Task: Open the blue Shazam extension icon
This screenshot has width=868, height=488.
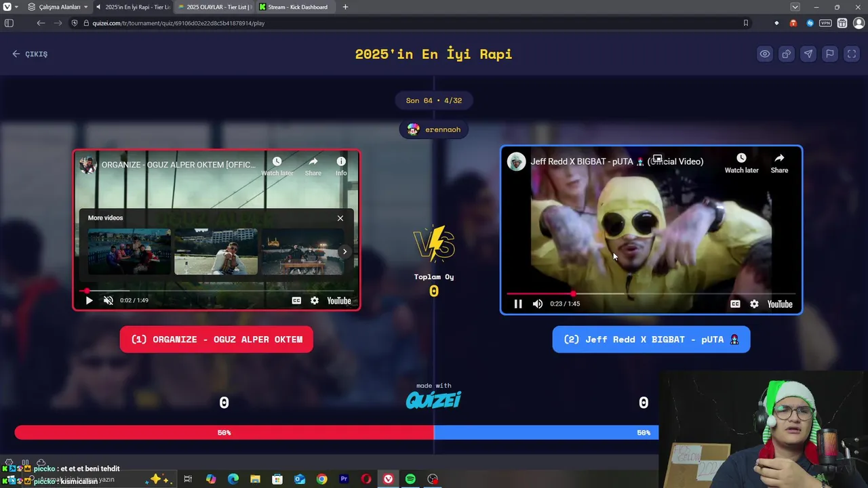Action: [810, 23]
